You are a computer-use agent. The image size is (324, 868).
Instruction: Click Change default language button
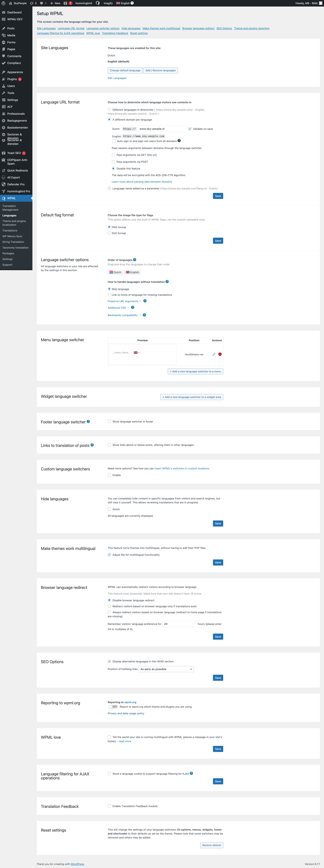[x=125, y=70]
